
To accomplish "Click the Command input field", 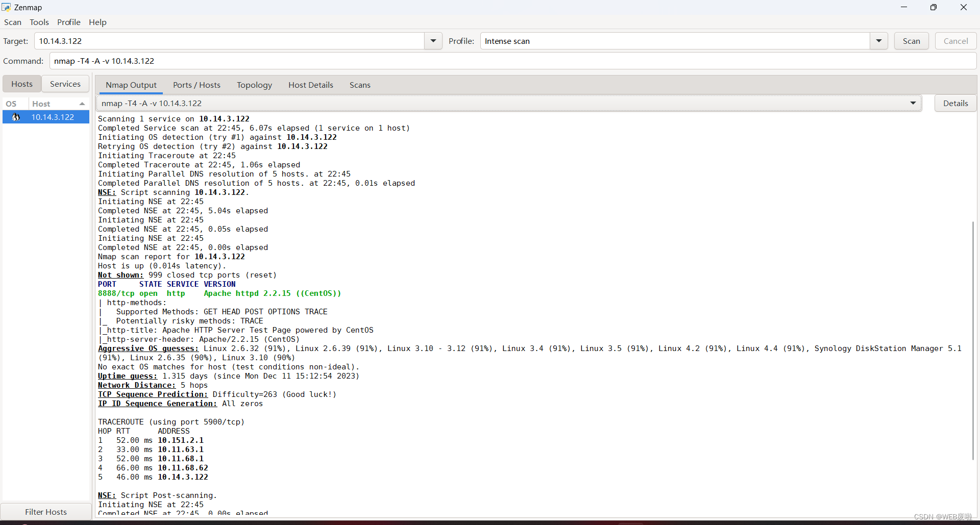I will point(513,61).
